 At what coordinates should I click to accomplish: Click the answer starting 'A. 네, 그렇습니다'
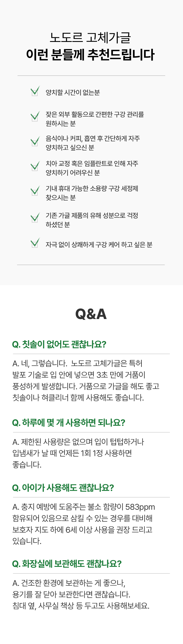pos(86,380)
